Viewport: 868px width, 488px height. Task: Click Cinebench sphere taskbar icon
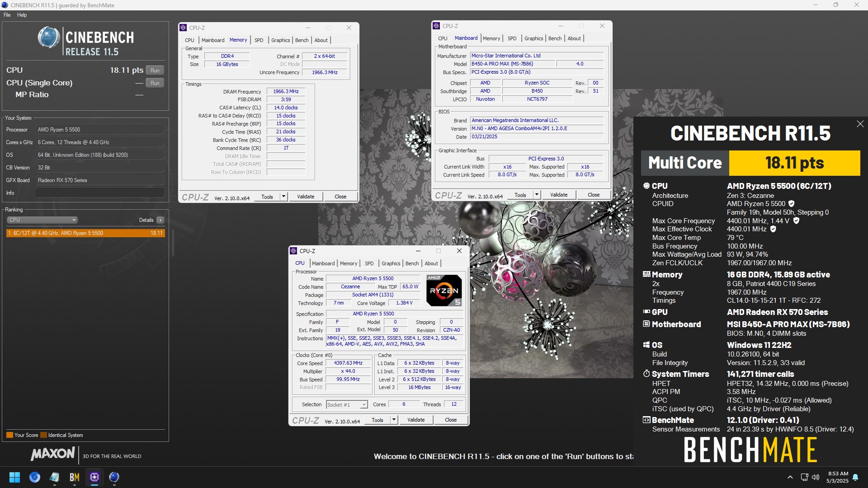click(x=114, y=477)
